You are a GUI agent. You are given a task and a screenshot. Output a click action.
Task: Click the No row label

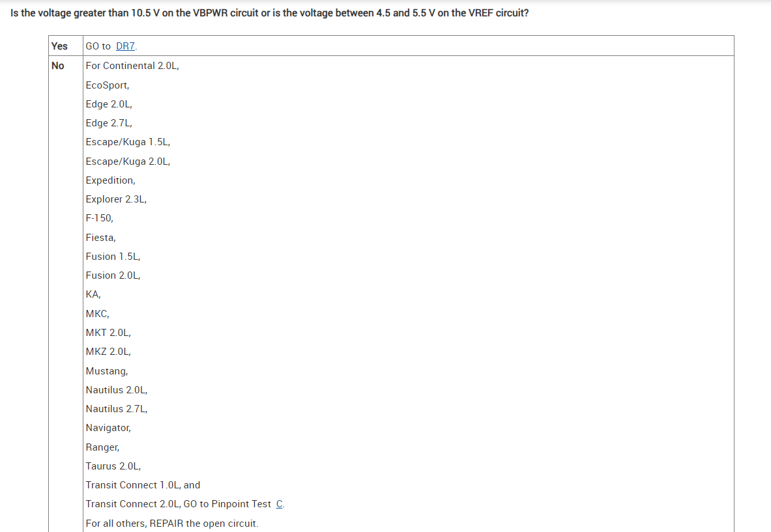(x=58, y=66)
